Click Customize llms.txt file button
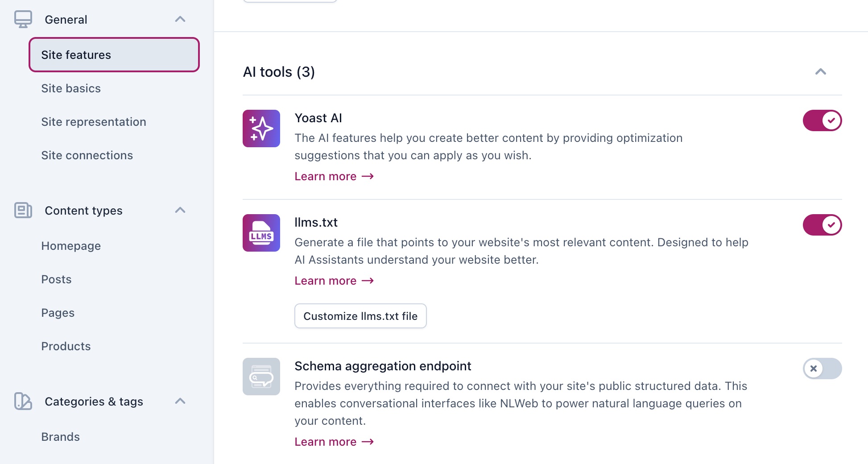The image size is (868, 464). [360, 316]
